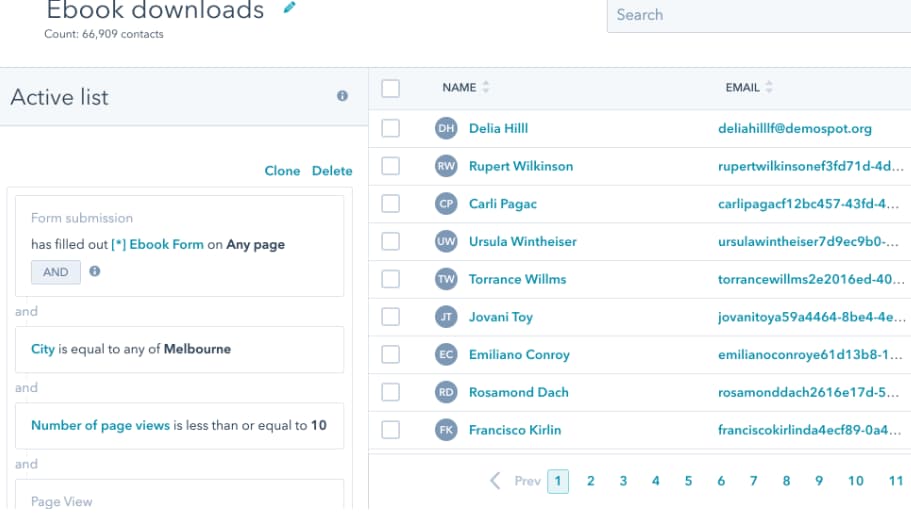911x520 pixels.
Task: Click Delia Hilll's DH avatar icon
Action: pyautogui.click(x=446, y=128)
